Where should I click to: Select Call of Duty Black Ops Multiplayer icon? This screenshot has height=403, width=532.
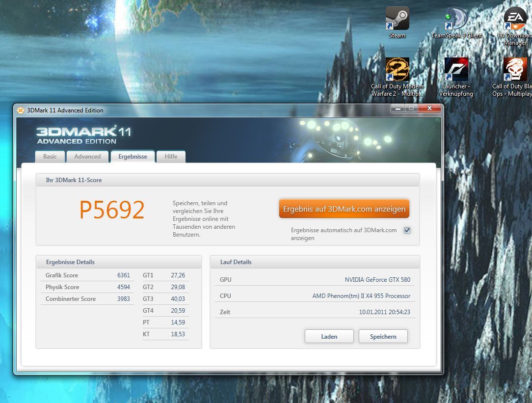(512, 77)
